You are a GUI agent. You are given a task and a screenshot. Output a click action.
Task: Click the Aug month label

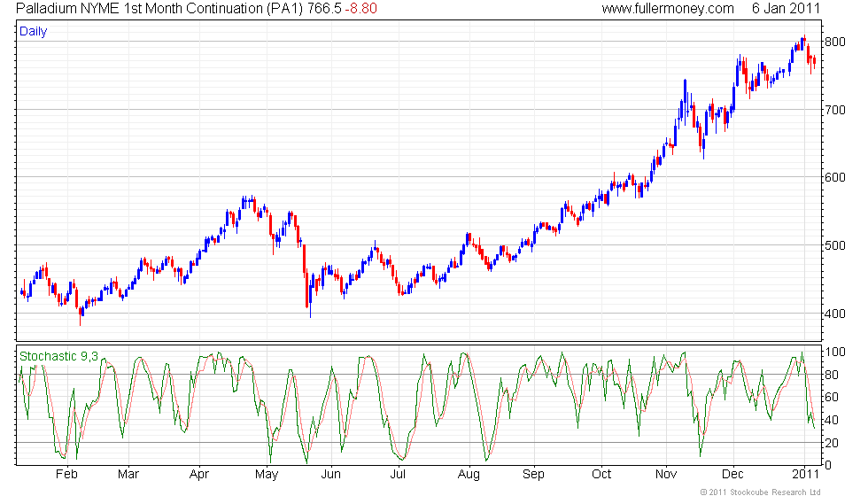click(x=469, y=475)
